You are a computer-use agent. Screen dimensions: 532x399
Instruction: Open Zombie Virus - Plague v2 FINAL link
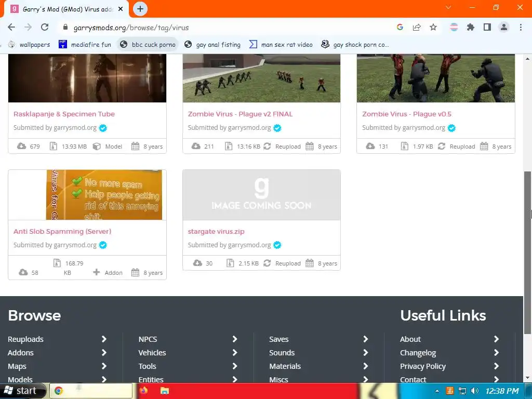pyautogui.click(x=240, y=114)
